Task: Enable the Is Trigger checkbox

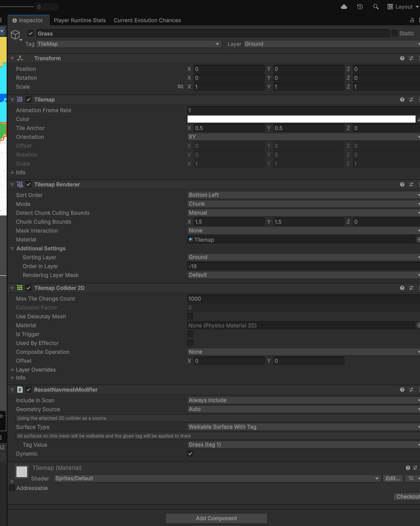Action: pos(190,334)
